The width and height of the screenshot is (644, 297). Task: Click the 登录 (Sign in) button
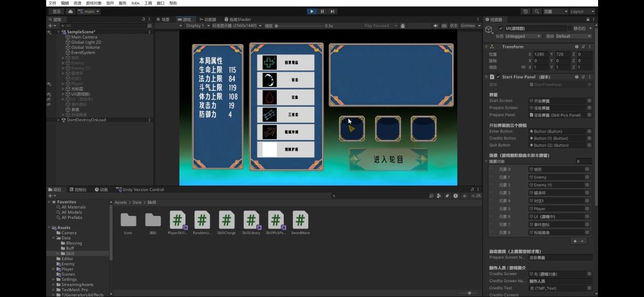57,11
